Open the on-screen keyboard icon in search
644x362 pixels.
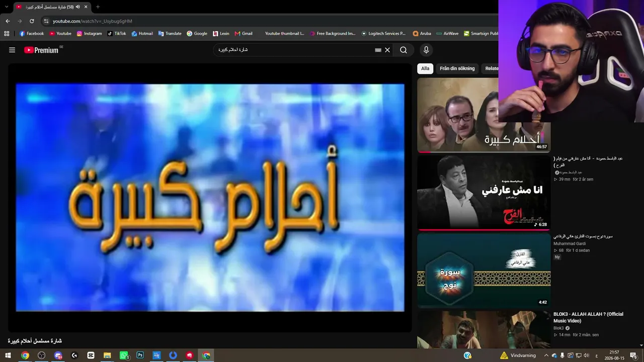tap(378, 50)
